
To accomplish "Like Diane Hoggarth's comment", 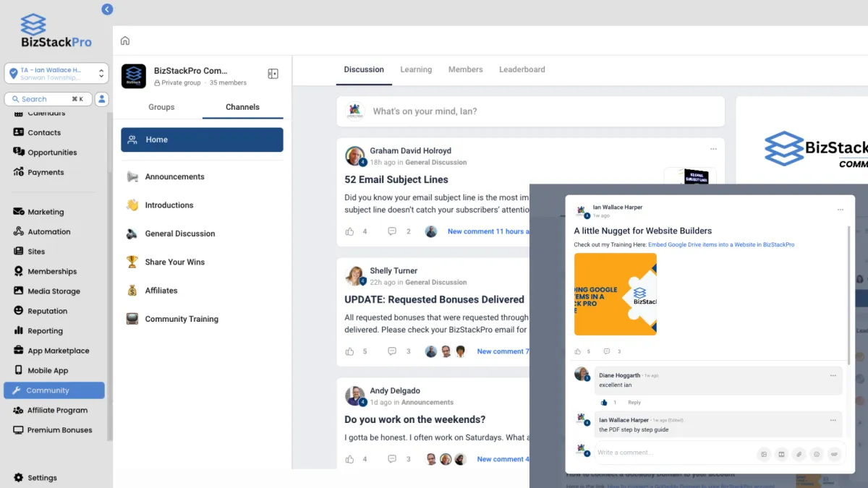I will coord(604,403).
